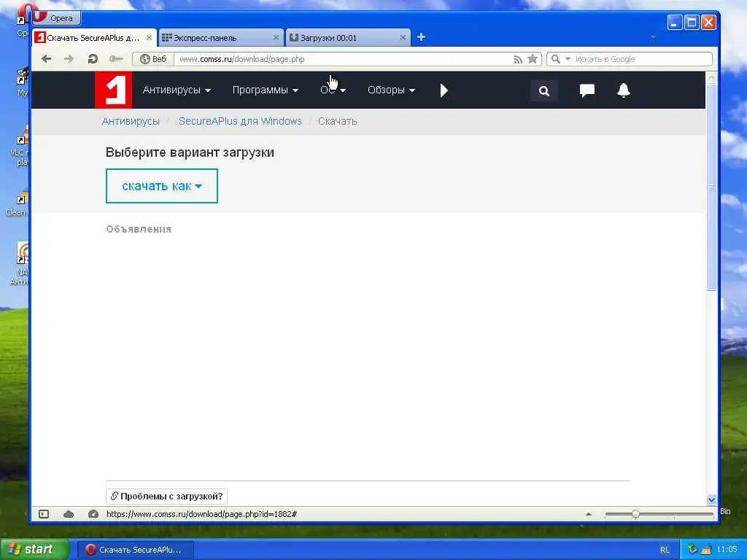Click the Opera Link cloud icon
This screenshot has height=560, width=747.
(x=69, y=514)
